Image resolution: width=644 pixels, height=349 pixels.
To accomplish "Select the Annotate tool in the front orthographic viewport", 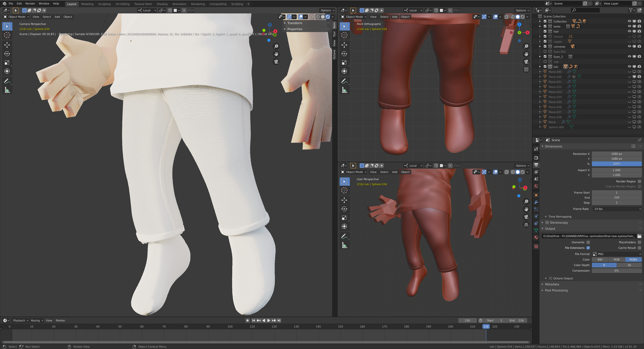I will (x=344, y=81).
